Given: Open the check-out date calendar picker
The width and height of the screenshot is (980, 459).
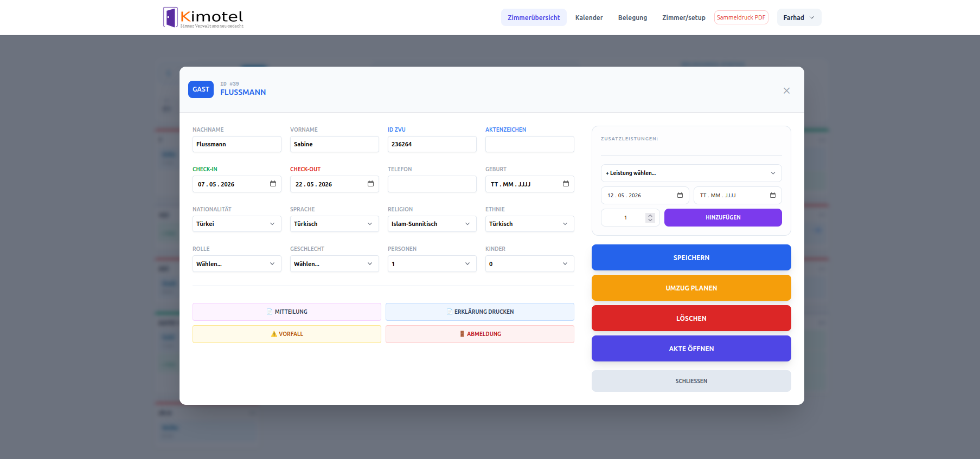Looking at the screenshot, I should click(370, 184).
